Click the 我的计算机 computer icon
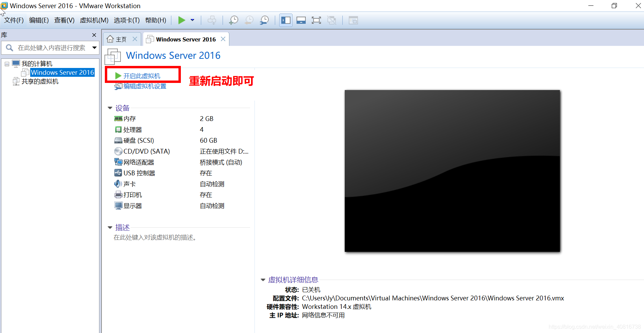The height and width of the screenshot is (333, 644). pyautogui.click(x=16, y=64)
